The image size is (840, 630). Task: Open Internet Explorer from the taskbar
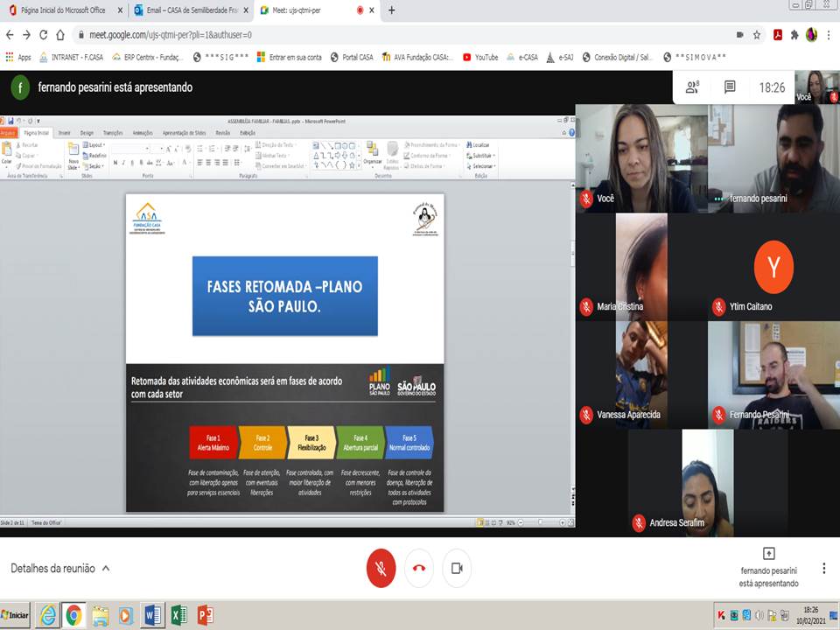[x=47, y=615]
